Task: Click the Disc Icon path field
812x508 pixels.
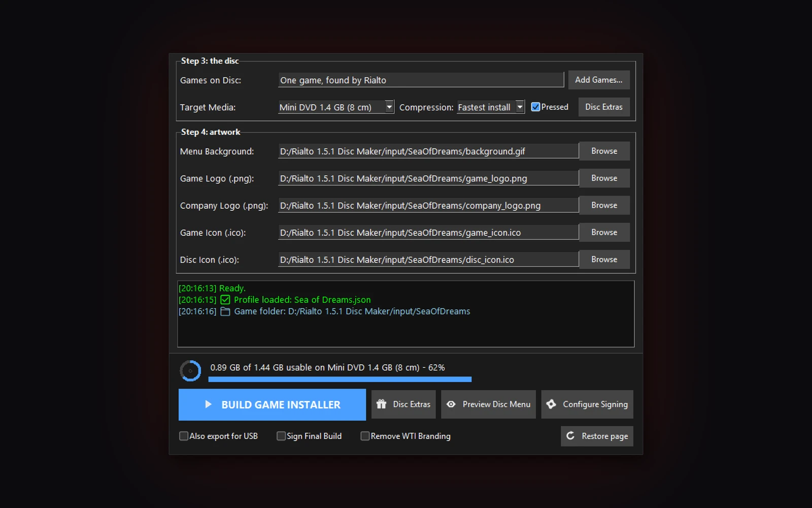Action: (428, 260)
